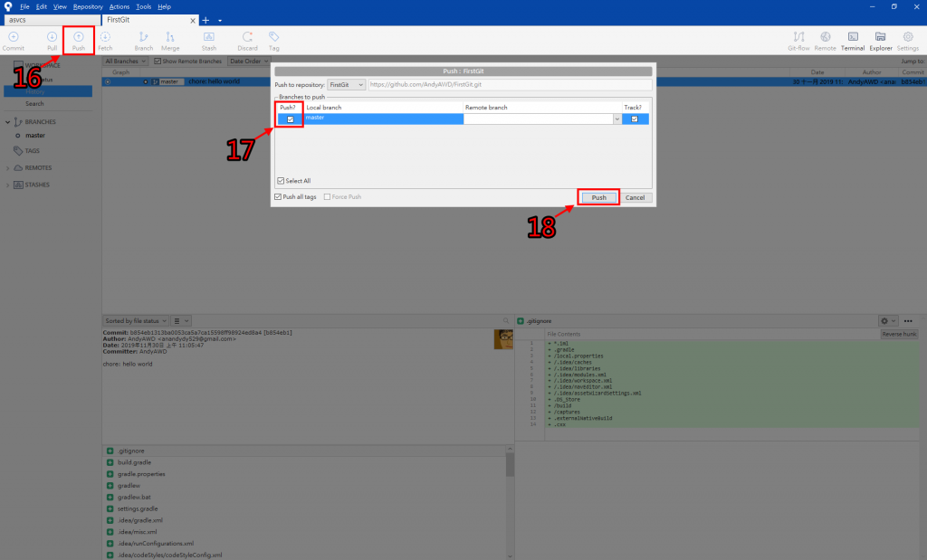Viewport: 927px width, 560px height.
Task: Click the diff settings gear icon
Action: pyautogui.click(x=884, y=321)
